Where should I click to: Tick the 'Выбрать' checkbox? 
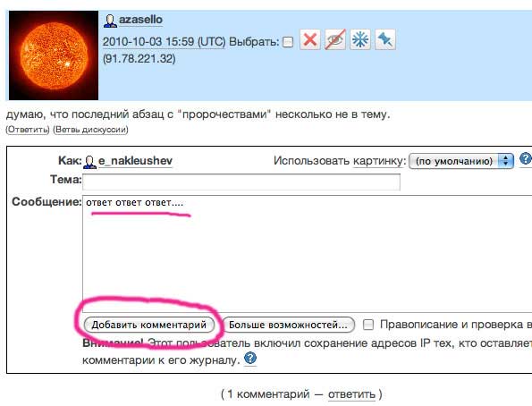point(288,42)
